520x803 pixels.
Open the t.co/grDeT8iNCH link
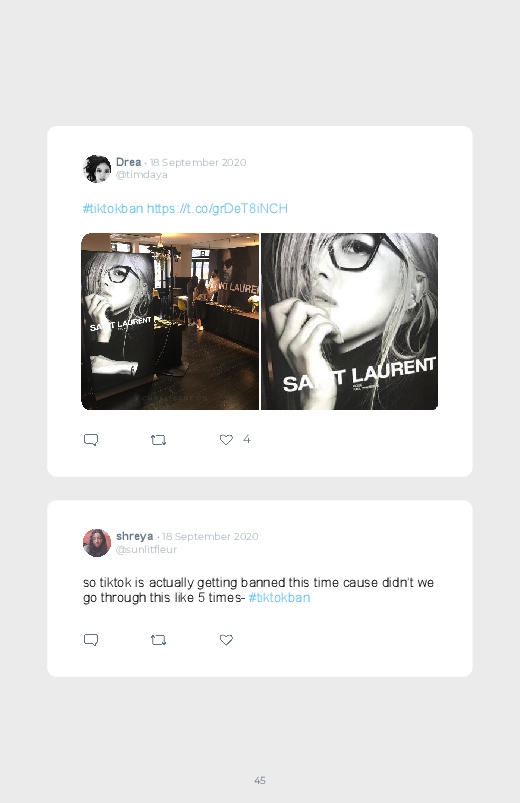pos(217,208)
